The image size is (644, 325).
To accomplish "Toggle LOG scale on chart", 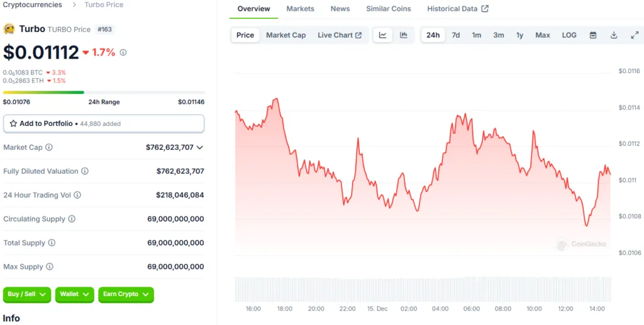I will (x=569, y=35).
